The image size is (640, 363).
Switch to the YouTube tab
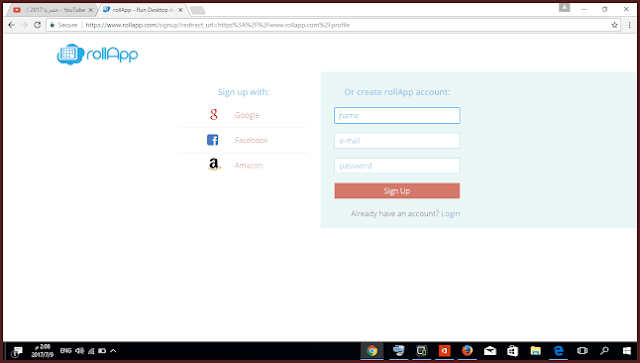pyautogui.click(x=51, y=10)
